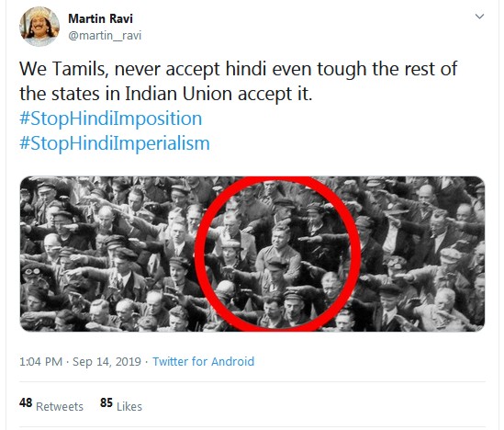Select the word 'Likes' beside 85
Viewport: 504px width, 430px height.
129,407
